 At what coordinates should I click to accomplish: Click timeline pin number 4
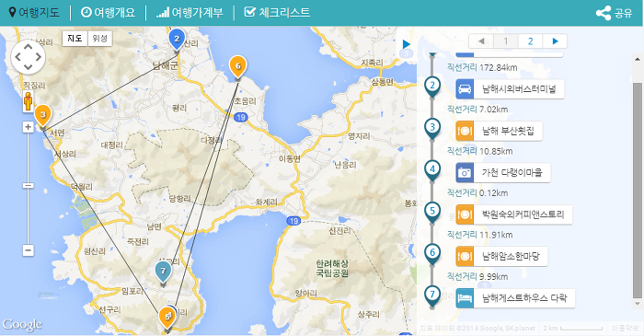coord(432,170)
